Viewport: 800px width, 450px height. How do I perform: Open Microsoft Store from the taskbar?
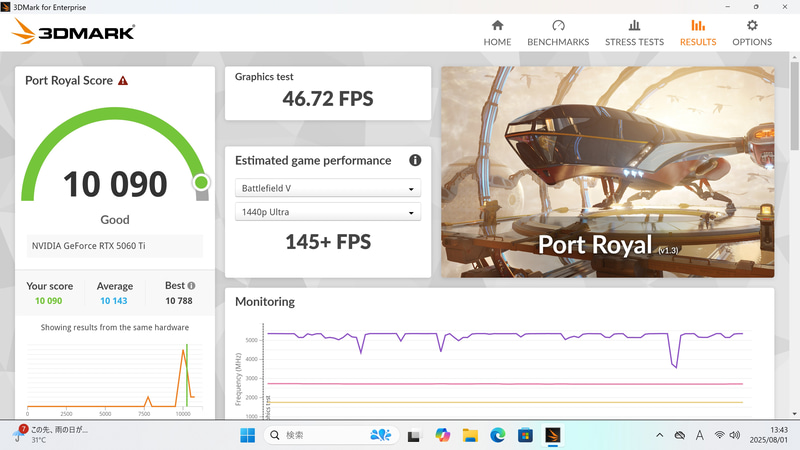pos(525,435)
